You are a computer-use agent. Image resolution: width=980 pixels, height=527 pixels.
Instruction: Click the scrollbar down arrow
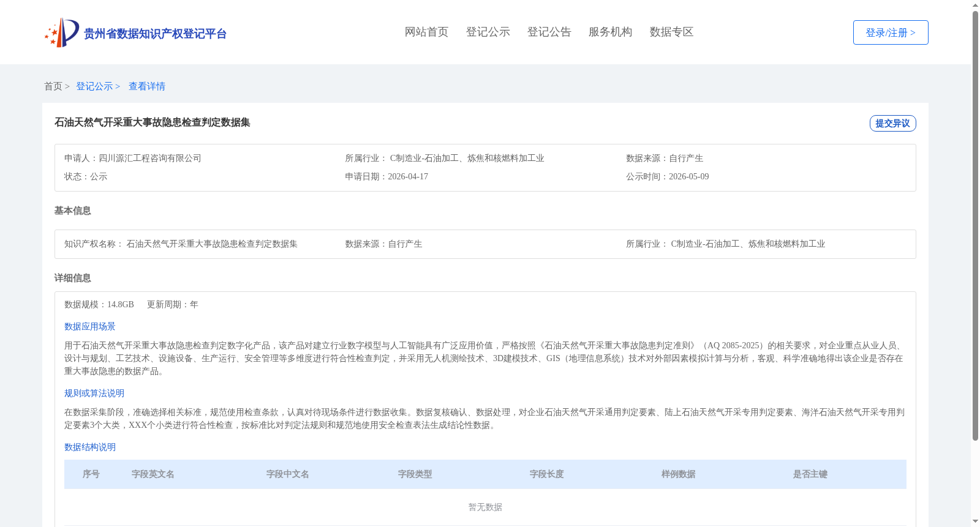975,521
